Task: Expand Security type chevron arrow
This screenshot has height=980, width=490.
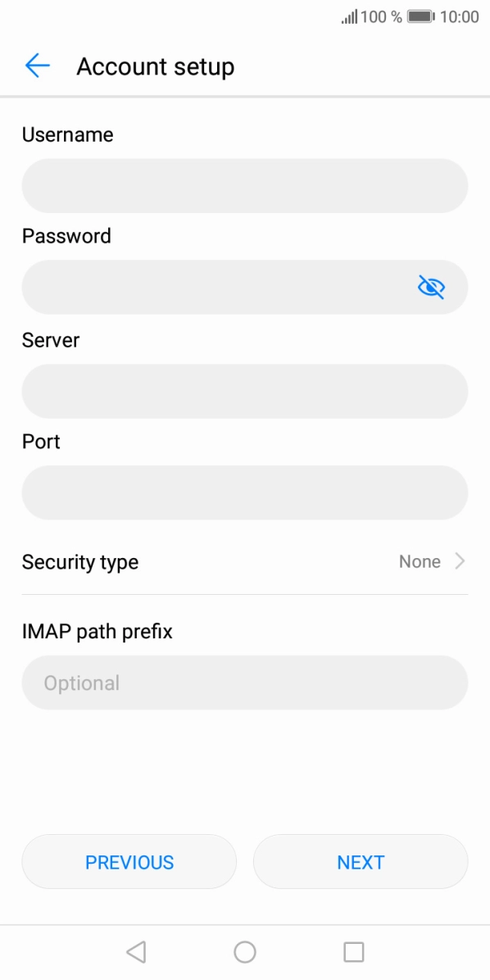Action: point(460,561)
